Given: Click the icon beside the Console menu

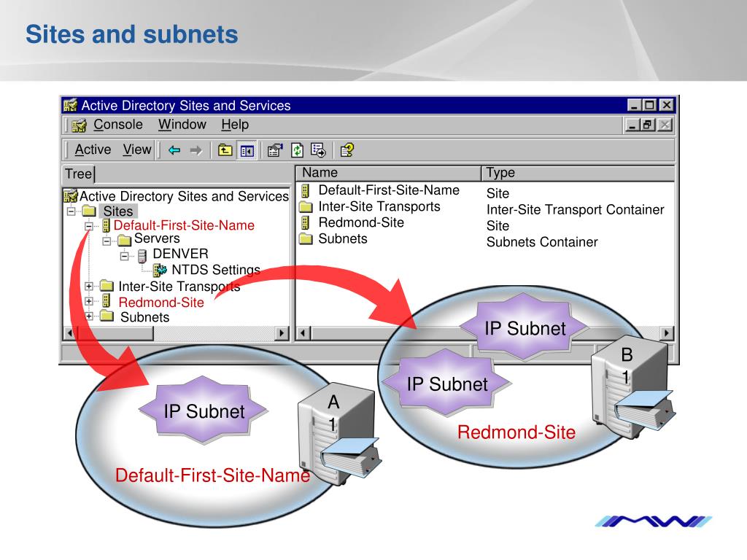Looking at the screenshot, I should [79, 125].
